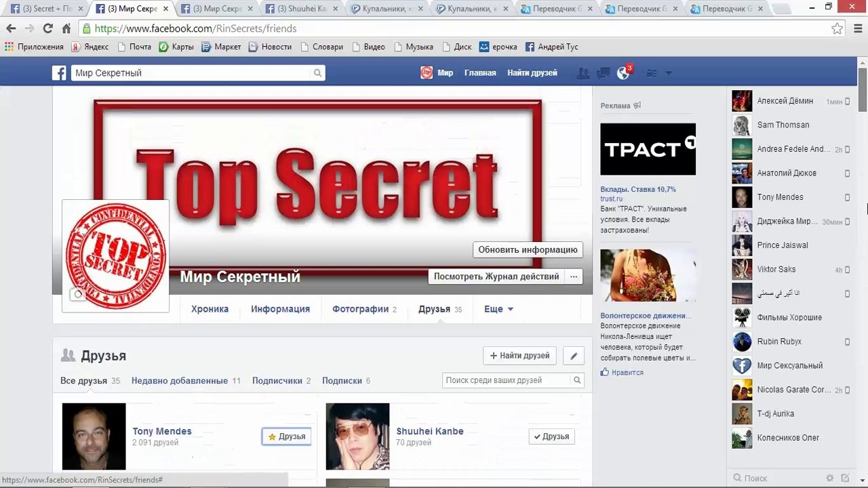Screen dimensions: 868x488
Task: Open the Вклады. Ставка 10,7% ad link
Action: 638,189
